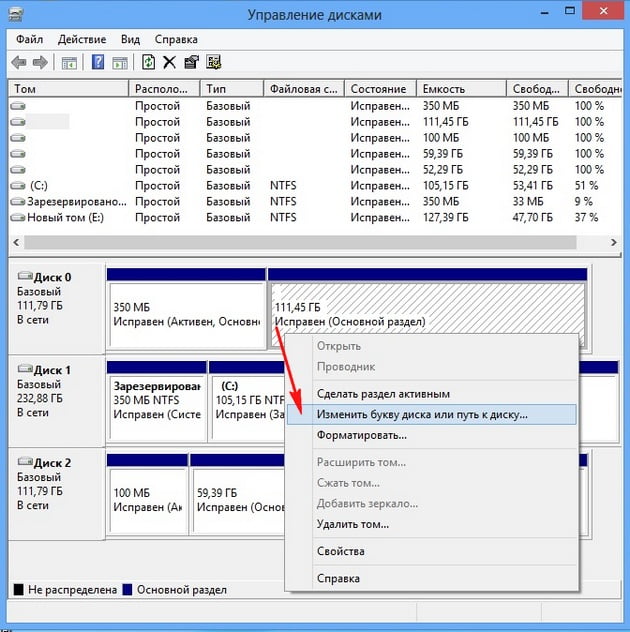630x632 pixels.
Task: Open the Файл menu
Action: coord(27,39)
